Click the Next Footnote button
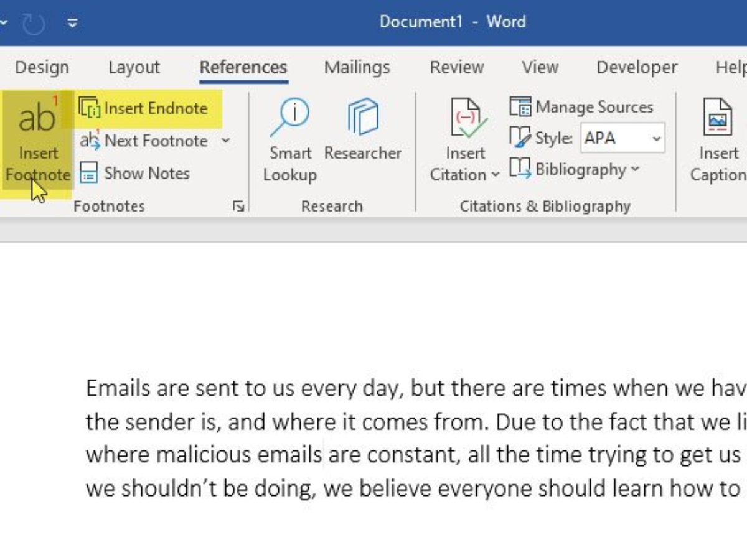747x560 pixels. pyautogui.click(x=144, y=141)
